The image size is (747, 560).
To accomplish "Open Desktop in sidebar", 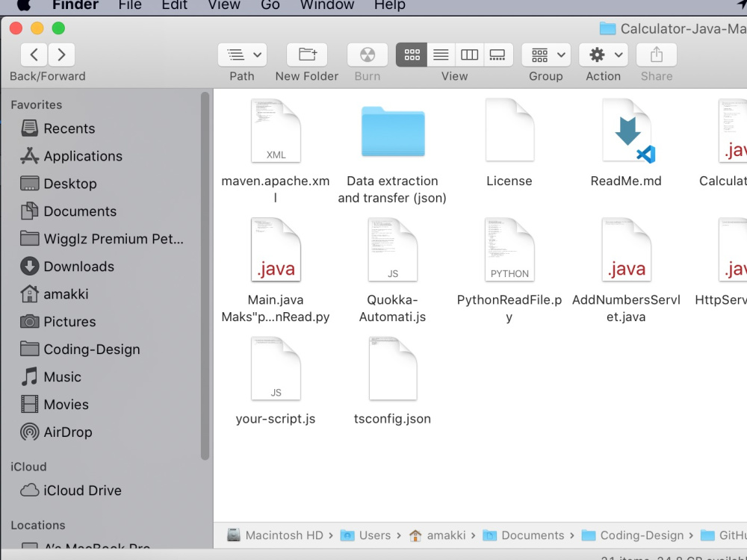I will point(58,184).
